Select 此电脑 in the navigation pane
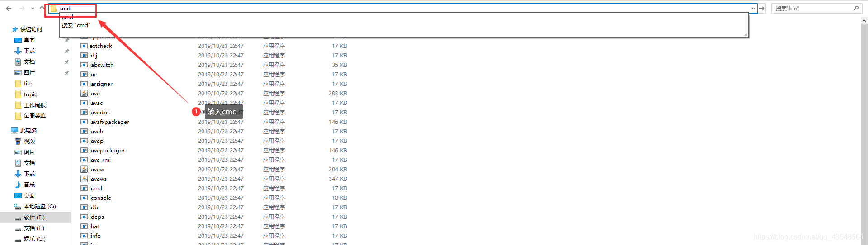This screenshot has height=245, width=868. click(28, 131)
